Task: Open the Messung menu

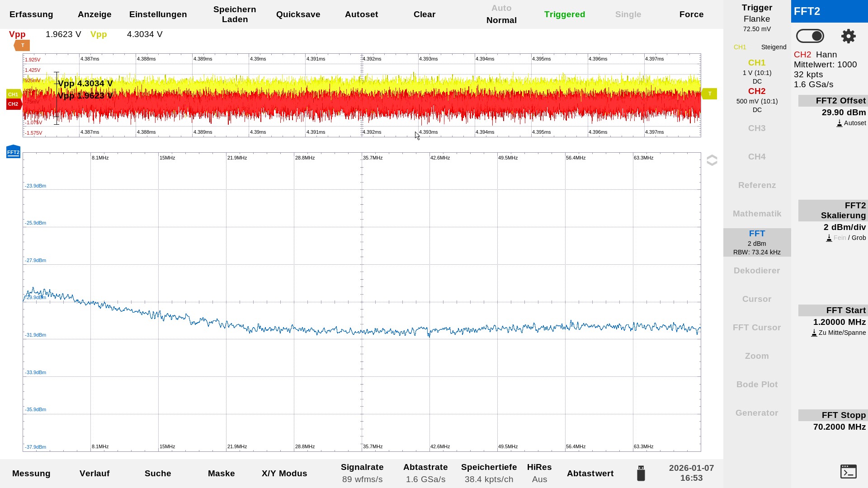Action: point(31,473)
